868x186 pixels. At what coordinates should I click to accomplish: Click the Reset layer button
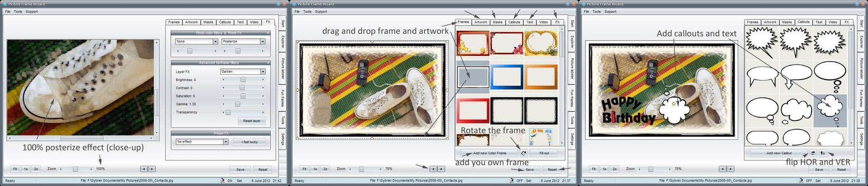point(252,121)
